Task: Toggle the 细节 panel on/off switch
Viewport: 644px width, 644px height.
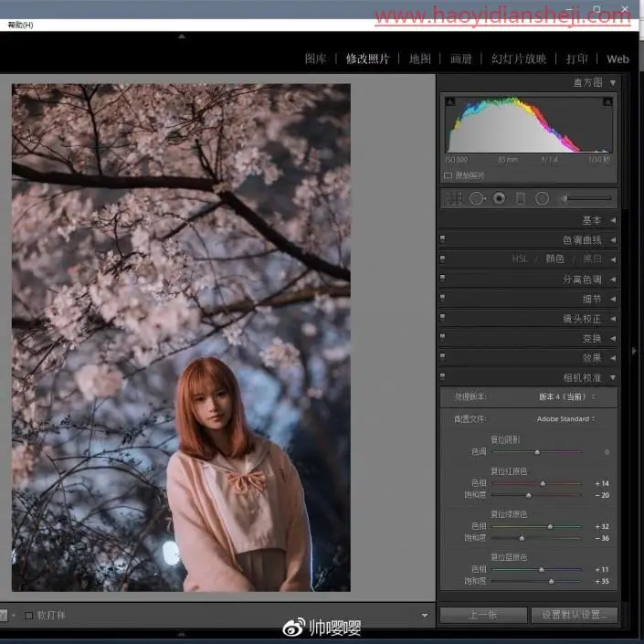Action: [x=442, y=298]
